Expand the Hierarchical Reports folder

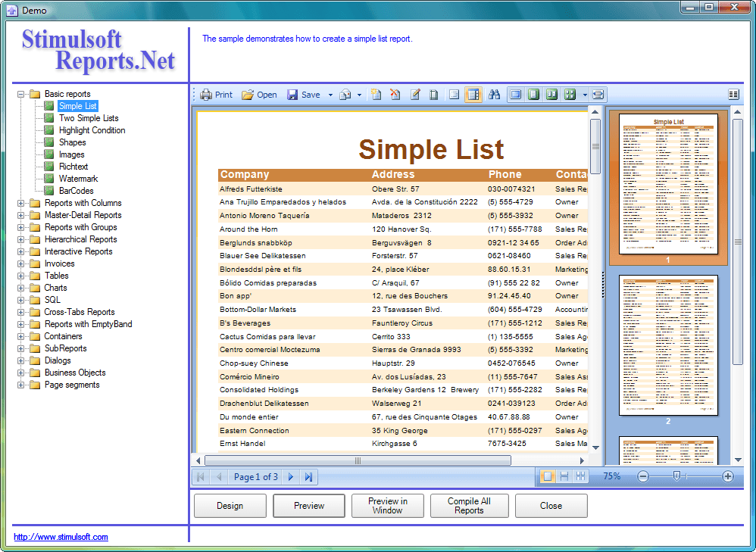(20, 239)
